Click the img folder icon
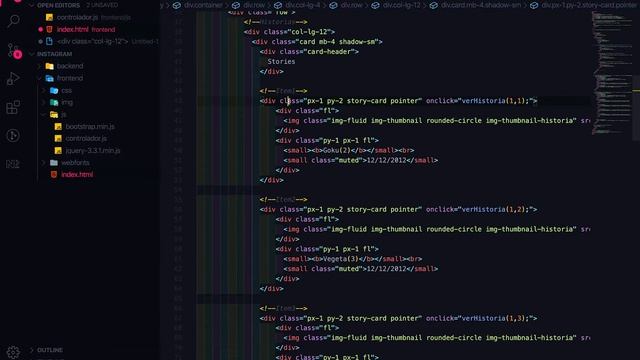The image size is (640, 360). [54, 102]
